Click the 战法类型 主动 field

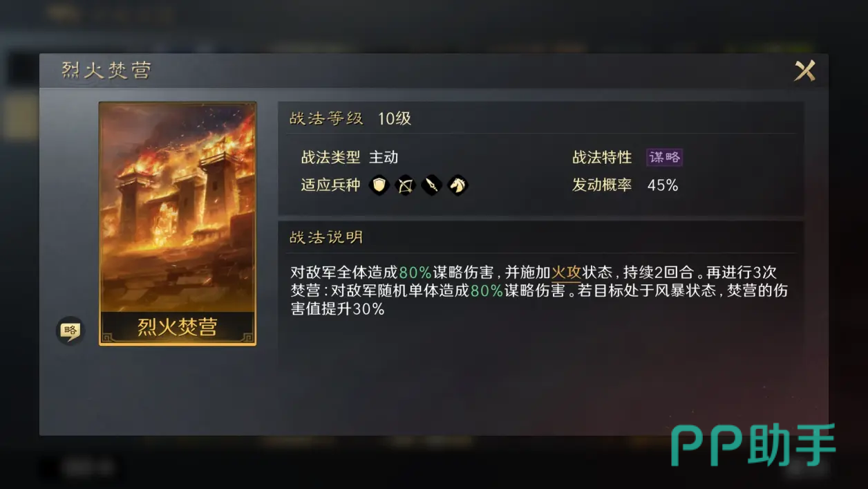[x=350, y=157]
